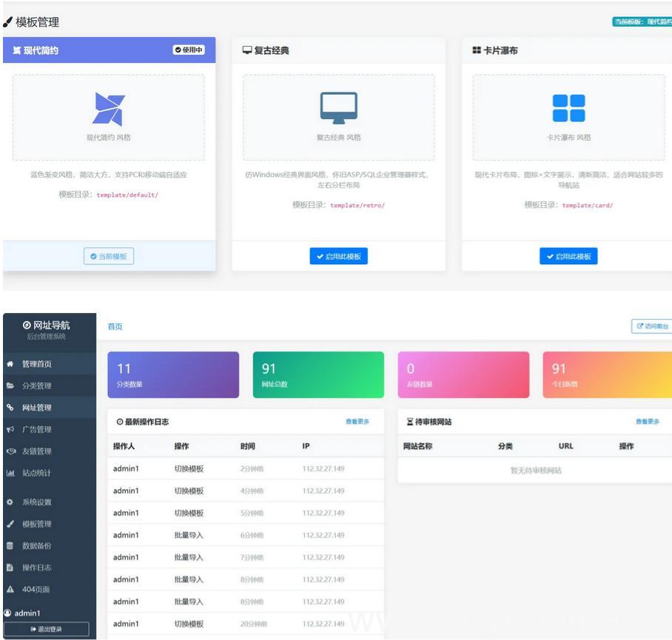Click the database icon beside 数据备份
Viewport: 672px width, 640px height.
pyautogui.click(x=10, y=546)
